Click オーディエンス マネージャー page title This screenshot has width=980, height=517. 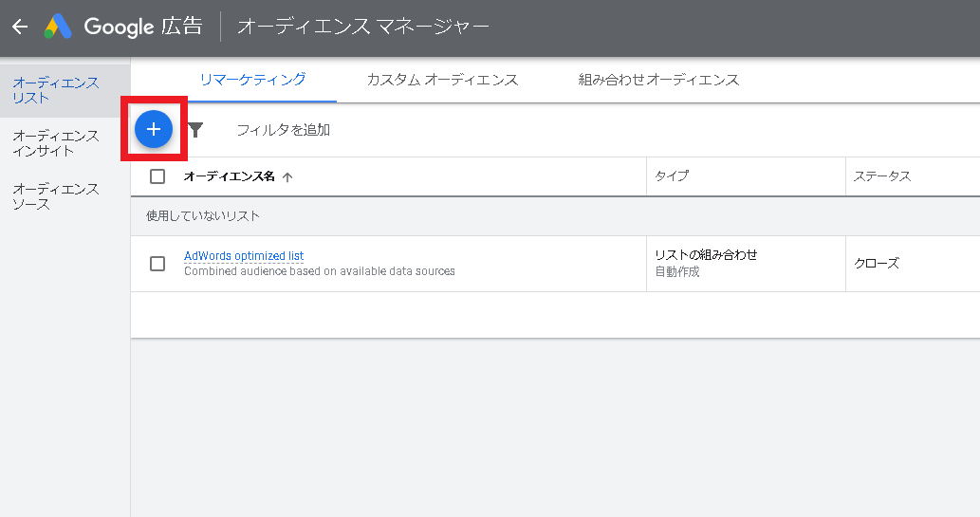363,27
